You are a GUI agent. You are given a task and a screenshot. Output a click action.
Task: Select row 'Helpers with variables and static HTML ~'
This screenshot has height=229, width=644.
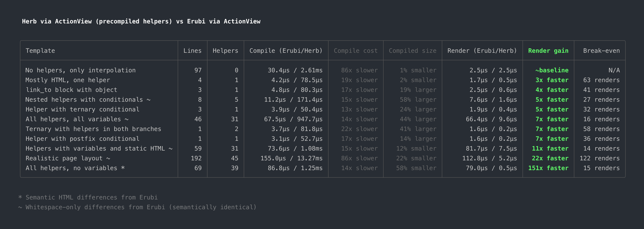pos(322,148)
